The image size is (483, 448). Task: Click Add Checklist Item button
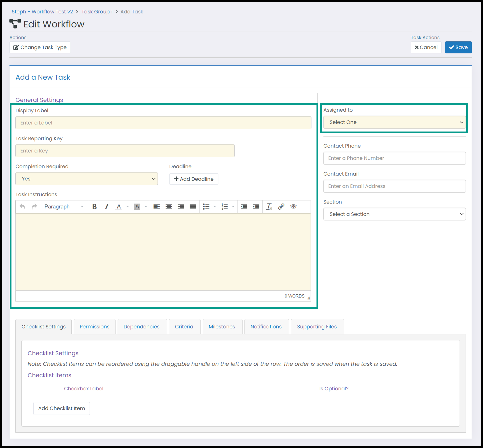[62, 408]
